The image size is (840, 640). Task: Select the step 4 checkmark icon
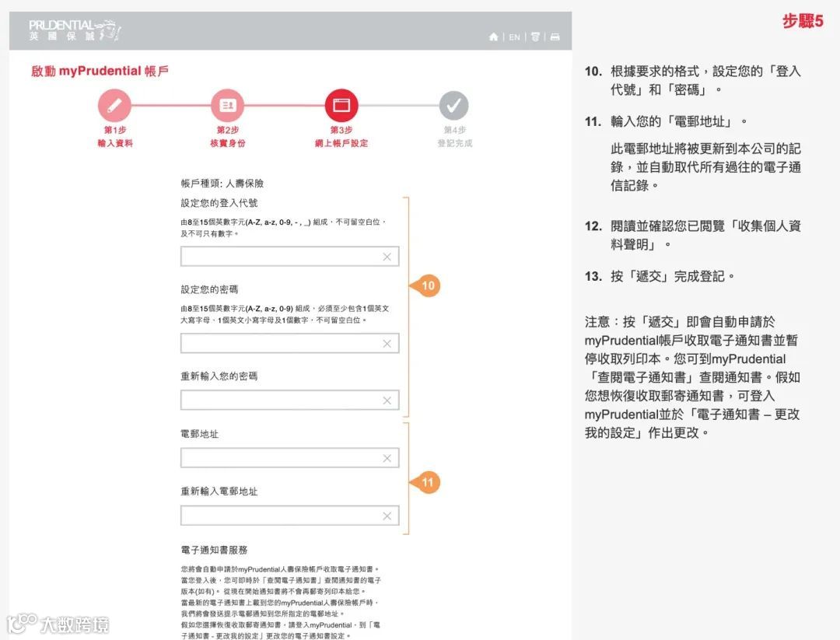(454, 106)
